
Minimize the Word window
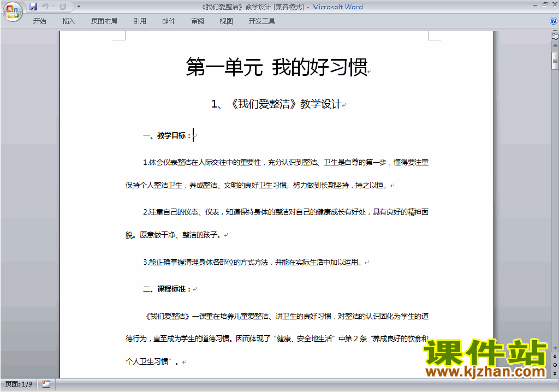click(535, 5)
